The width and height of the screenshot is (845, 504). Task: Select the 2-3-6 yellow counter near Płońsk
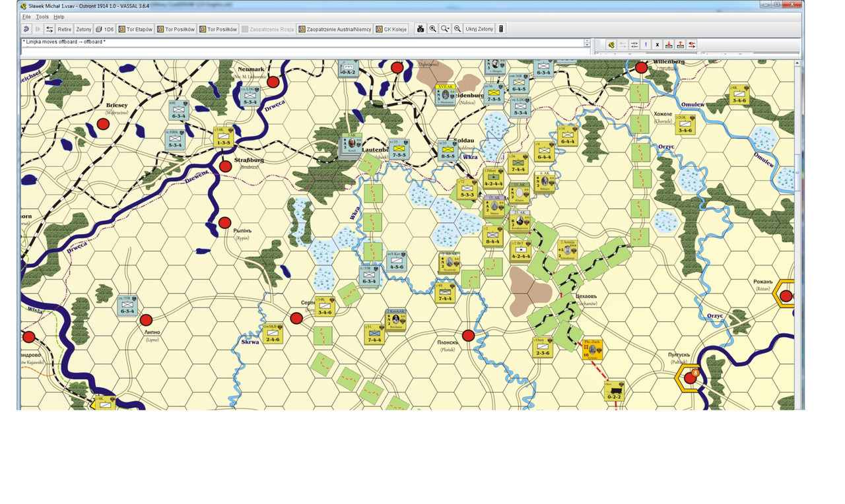tap(543, 348)
